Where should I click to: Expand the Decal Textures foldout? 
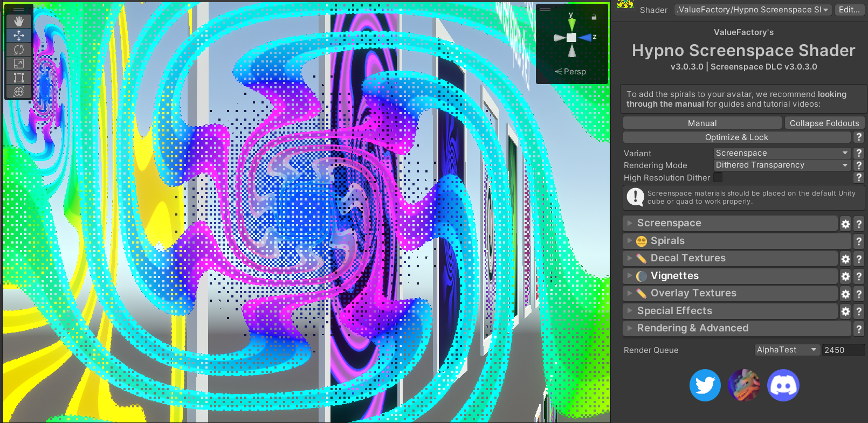pos(730,258)
